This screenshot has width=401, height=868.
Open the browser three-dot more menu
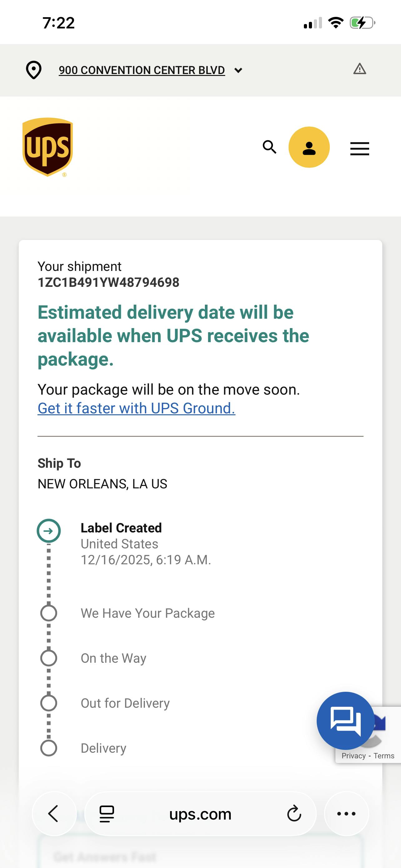point(346,814)
